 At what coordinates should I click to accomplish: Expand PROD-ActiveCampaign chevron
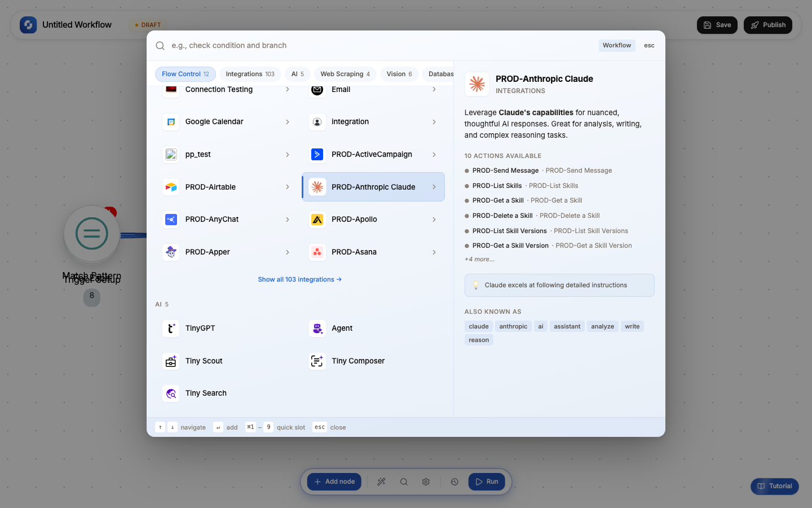434,155
